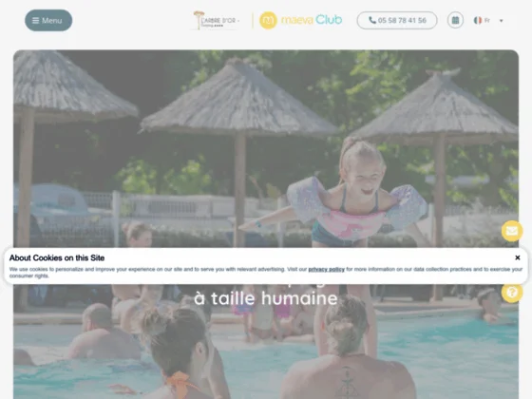The width and height of the screenshot is (532, 399).
Task: Open the yellow envelope contact button
Action: coord(512,231)
